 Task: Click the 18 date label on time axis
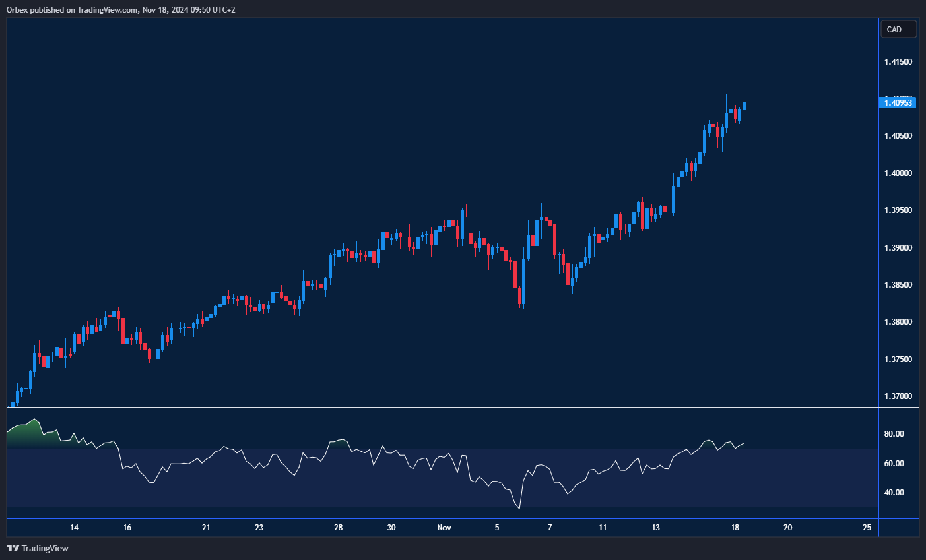coord(735,528)
